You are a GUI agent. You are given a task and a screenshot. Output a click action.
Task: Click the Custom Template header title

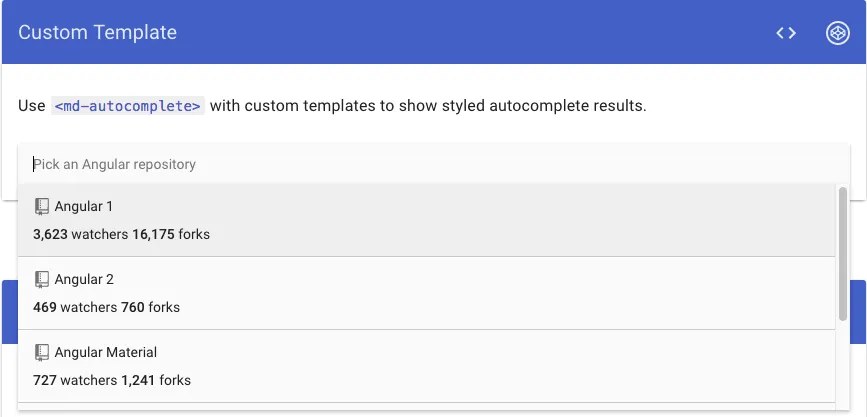click(x=98, y=33)
